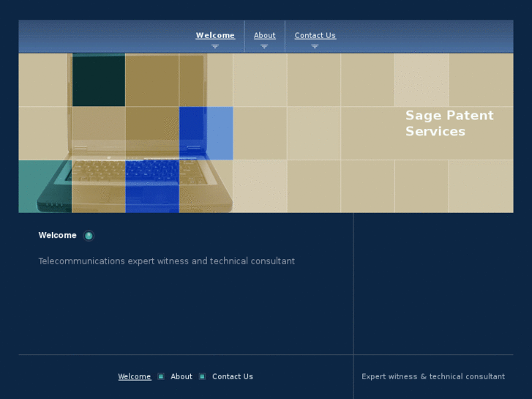Open the Contact Us tab in top navigation
532x399 pixels.
pos(315,35)
